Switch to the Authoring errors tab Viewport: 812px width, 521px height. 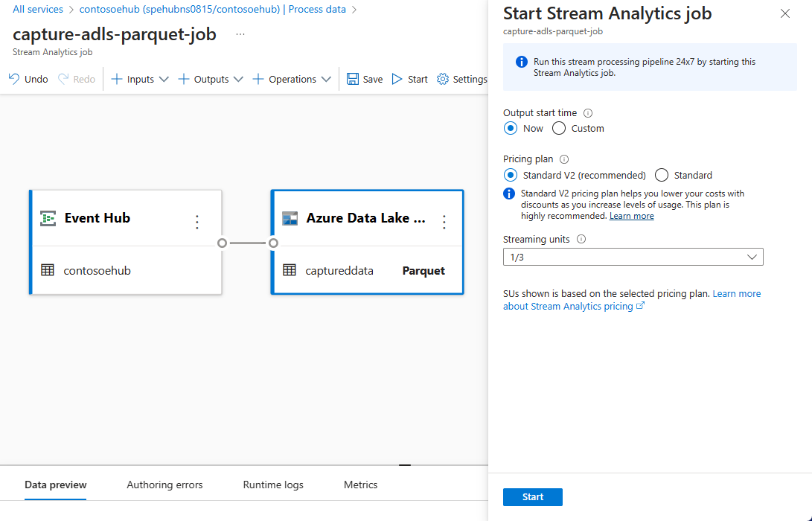(164, 485)
